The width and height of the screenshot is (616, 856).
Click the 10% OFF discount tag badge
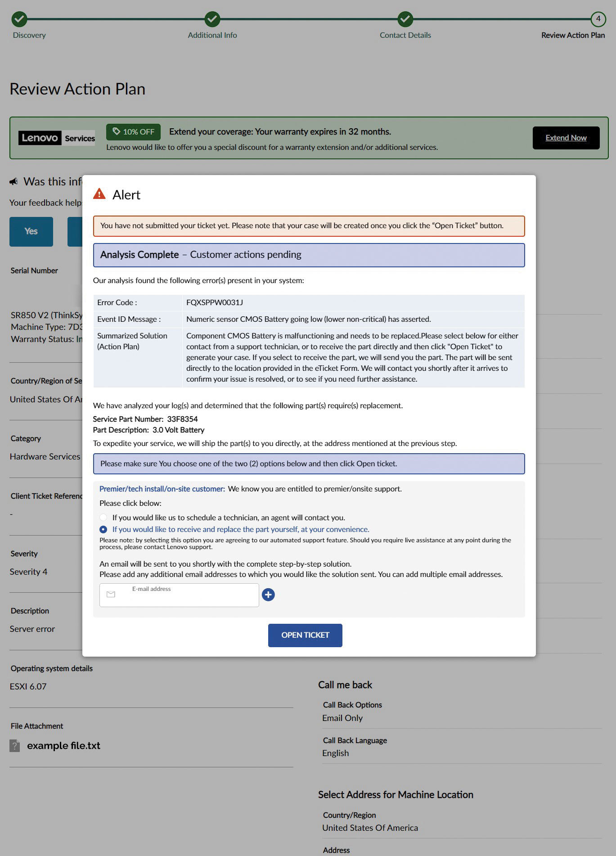pyautogui.click(x=133, y=132)
